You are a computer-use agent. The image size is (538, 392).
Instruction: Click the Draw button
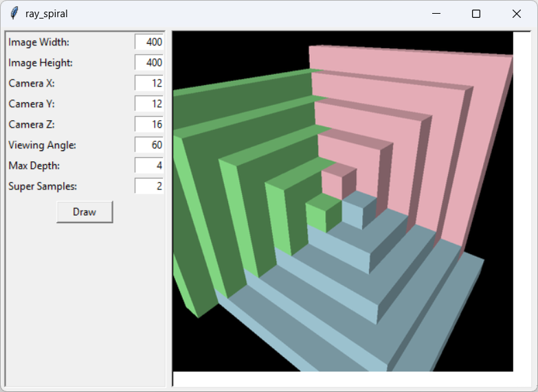pos(85,212)
